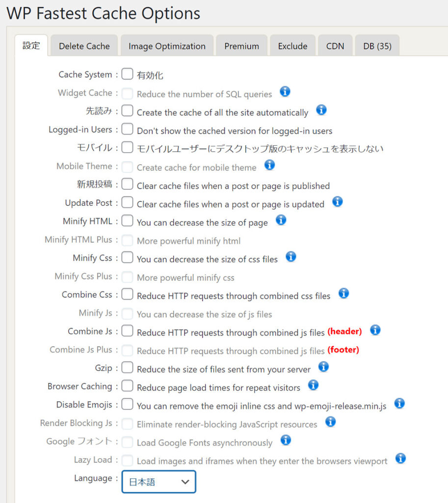Go to the DB (35) tab
This screenshot has height=503, width=448.
click(377, 46)
